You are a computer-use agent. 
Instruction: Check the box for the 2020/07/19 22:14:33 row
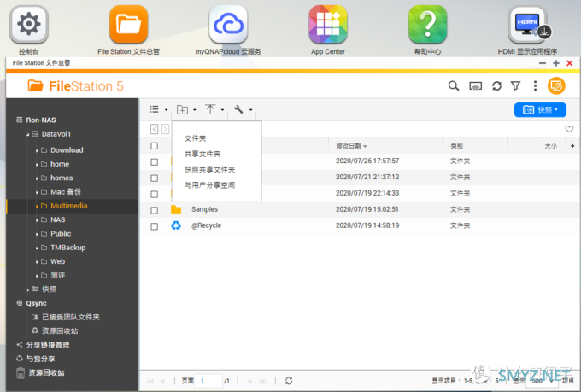tap(154, 194)
